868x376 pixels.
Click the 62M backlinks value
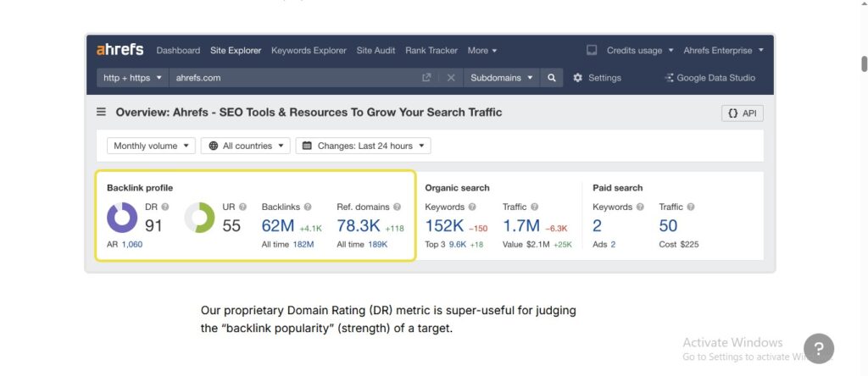[x=278, y=225]
